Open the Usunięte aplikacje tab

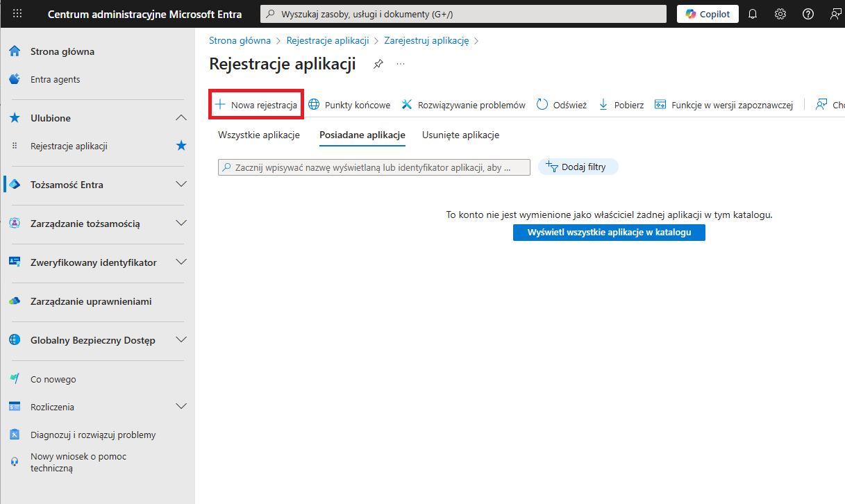[460, 135]
